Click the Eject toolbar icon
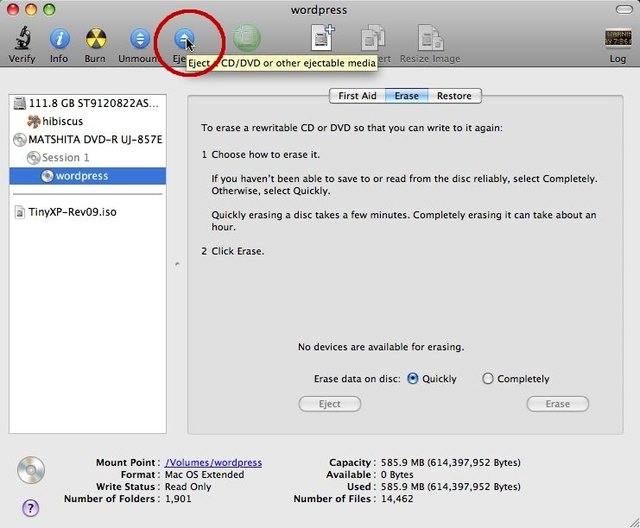Viewport: 640px width, 528px height. [x=184, y=39]
